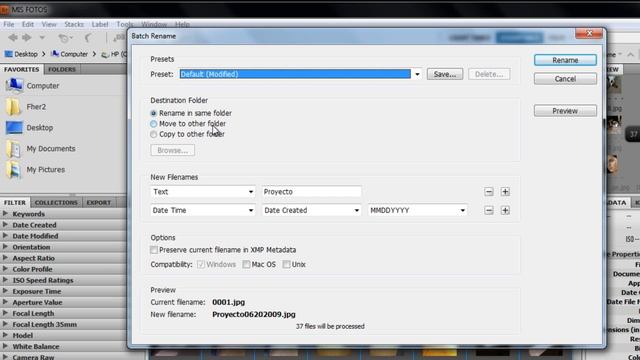The width and height of the screenshot is (640, 360).
Task: Open the File menu
Action: tap(9, 24)
